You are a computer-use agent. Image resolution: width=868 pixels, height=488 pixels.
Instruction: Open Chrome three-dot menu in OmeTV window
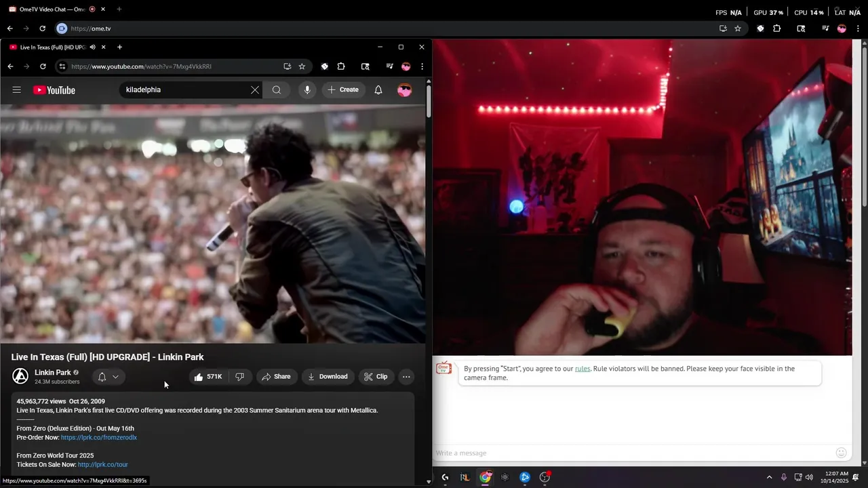(x=859, y=28)
